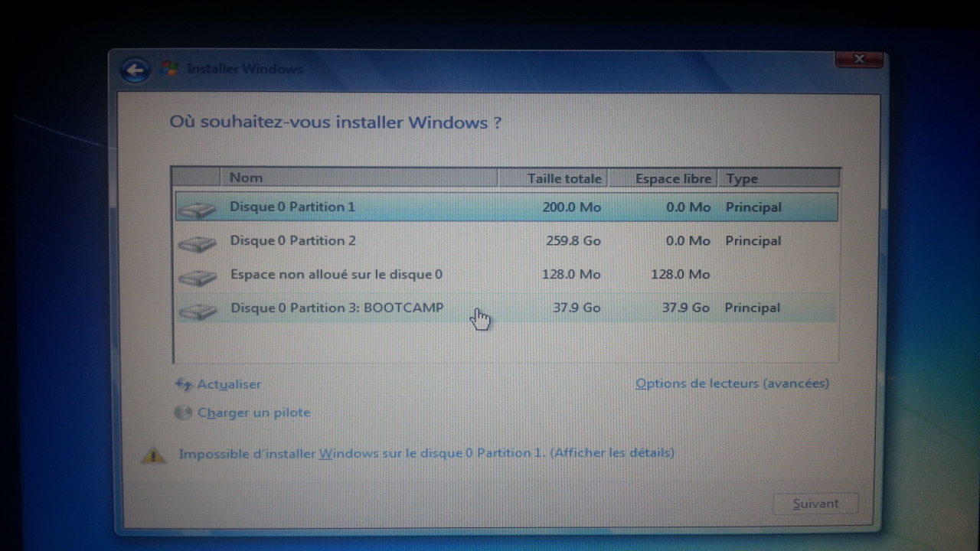Viewport: 980px width, 551px height.
Task: Click the 200.0 Mo total size cell
Action: coord(571,207)
